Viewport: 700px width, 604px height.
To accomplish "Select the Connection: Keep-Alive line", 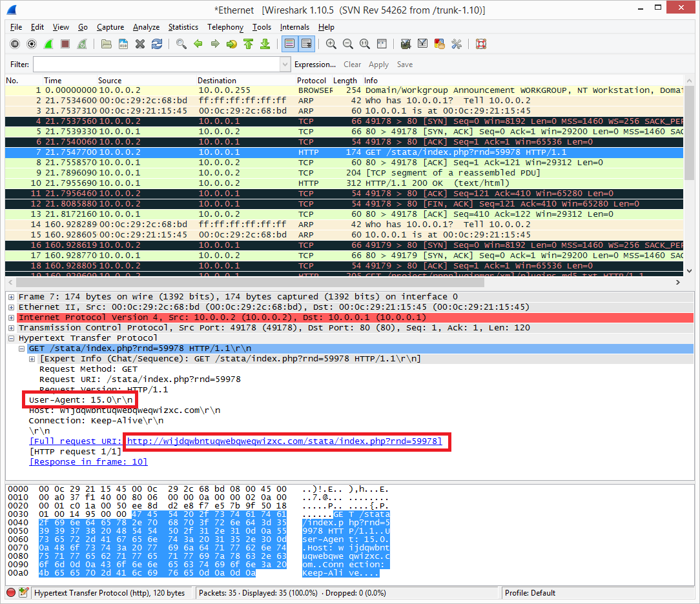I will pyautogui.click(x=96, y=421).
